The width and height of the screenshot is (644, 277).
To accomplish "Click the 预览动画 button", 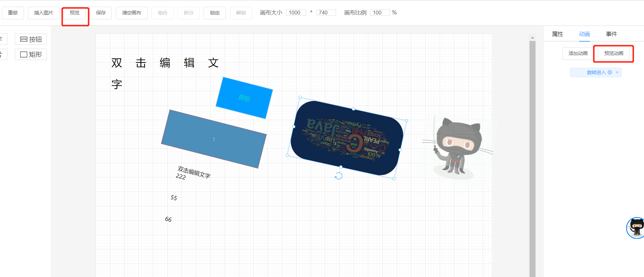I will click(x=614, y=53).
